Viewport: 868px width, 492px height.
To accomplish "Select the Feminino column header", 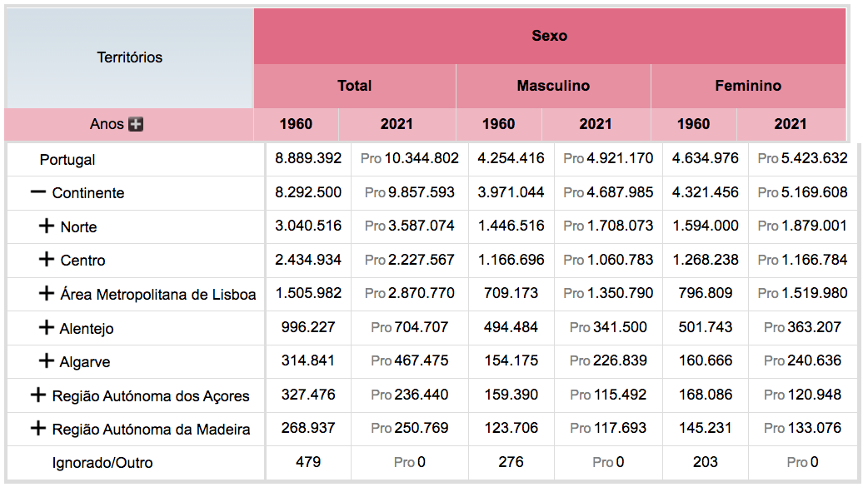I will tap(748, 86).
